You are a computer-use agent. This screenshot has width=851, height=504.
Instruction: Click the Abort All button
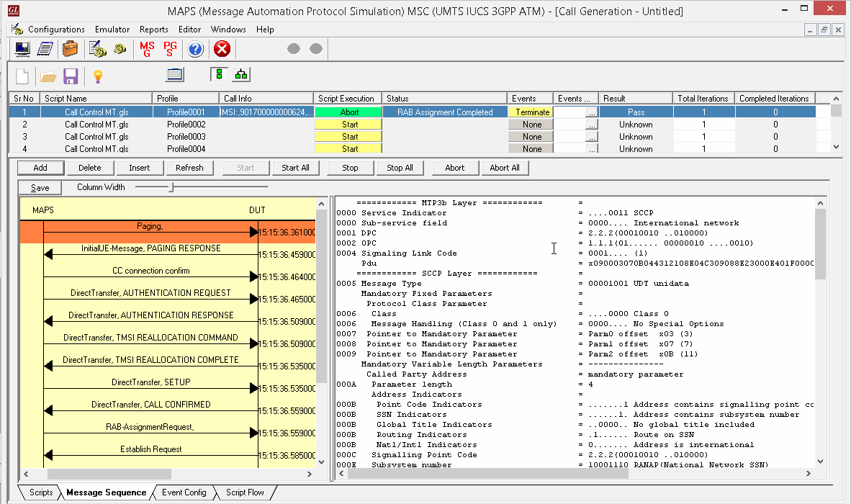pos(505,168)
